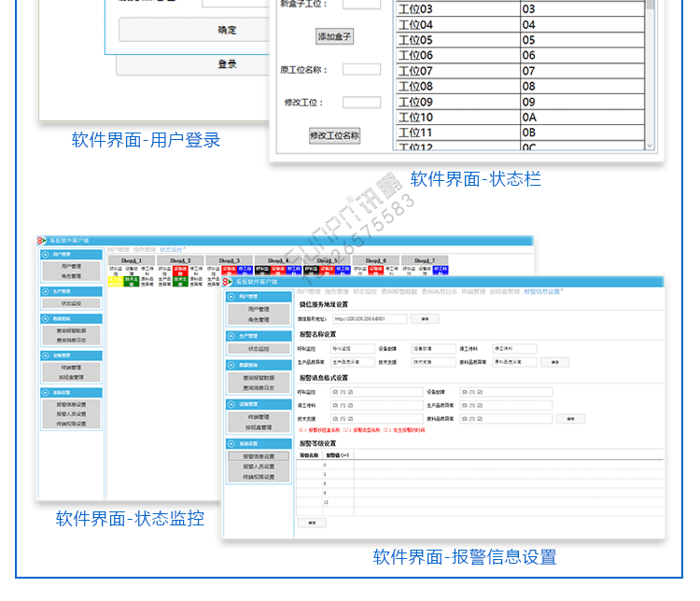This screenshot has height=601, width=700.
Task: Collapse the 系统设置 group in front window
Action: tap(231, 444)
